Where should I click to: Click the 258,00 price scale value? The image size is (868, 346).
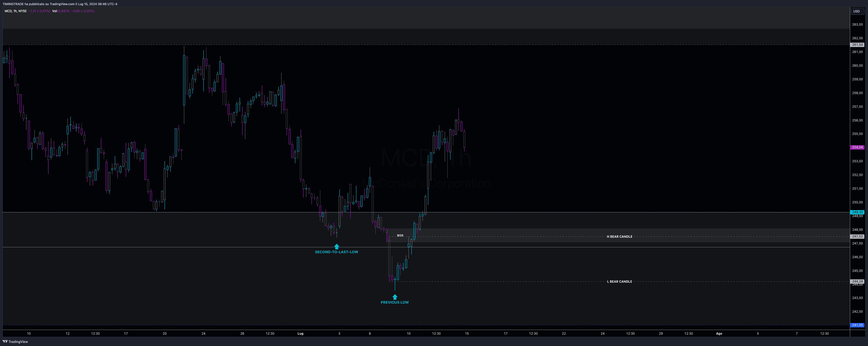coord(857,93)
